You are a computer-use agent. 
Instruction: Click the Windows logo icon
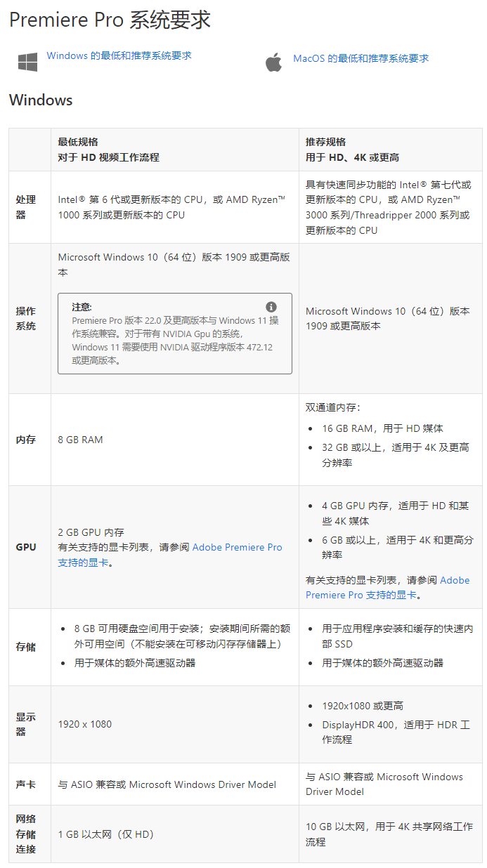tap(28, 62)
